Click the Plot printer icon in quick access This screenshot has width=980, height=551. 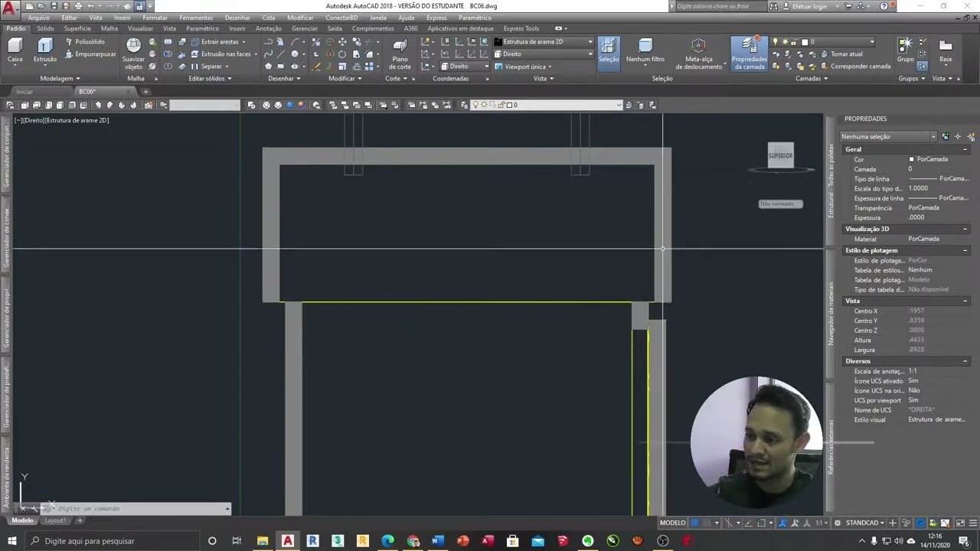pyautogui.click(x=78, y=6)
